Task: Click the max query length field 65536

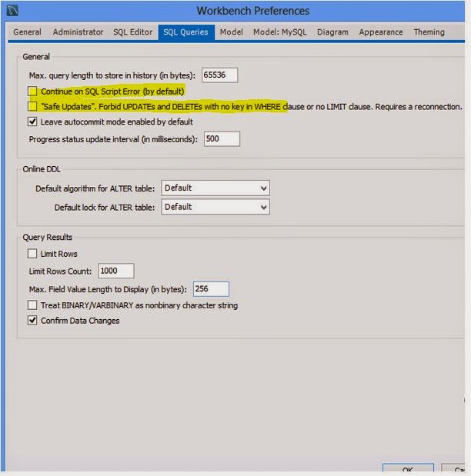Action: pyautogui.click(x=219, y=75)
